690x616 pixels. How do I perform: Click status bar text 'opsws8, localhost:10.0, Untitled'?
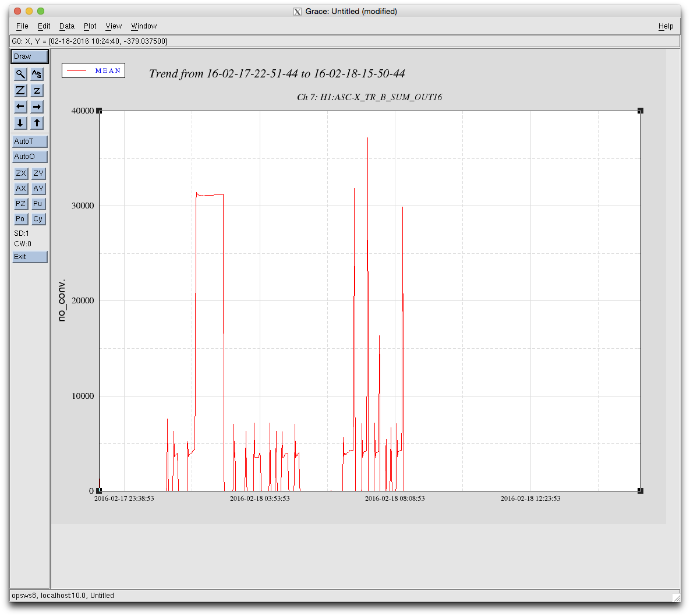click(63, 595)
